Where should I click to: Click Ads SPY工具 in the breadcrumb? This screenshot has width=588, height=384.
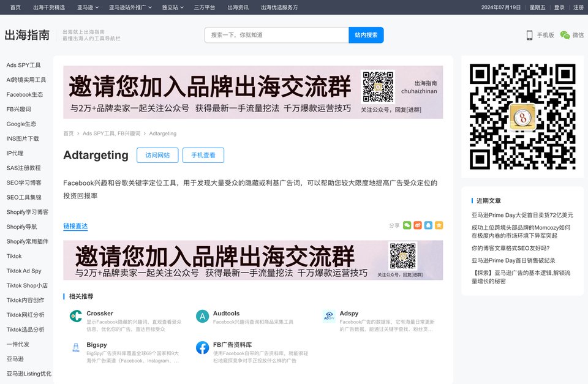(x=97, y=134)
